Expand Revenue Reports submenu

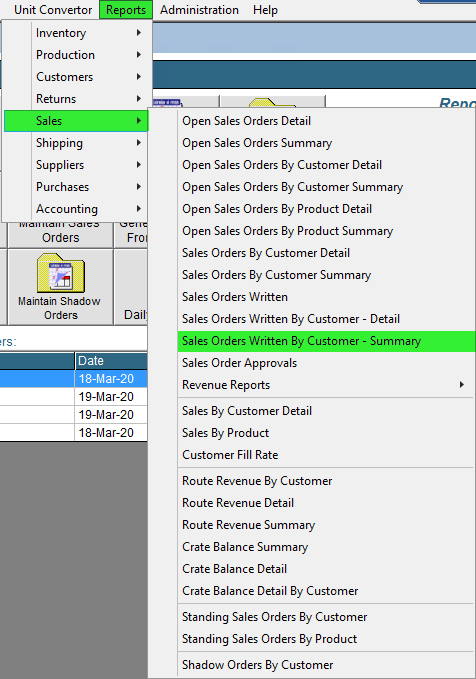(x=326, y=385)
